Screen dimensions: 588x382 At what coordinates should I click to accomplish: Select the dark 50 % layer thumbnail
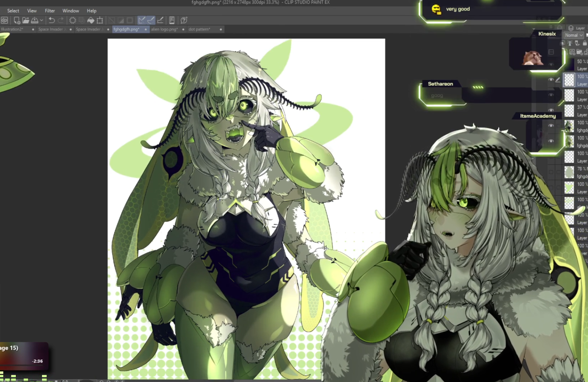coord(569,65)
